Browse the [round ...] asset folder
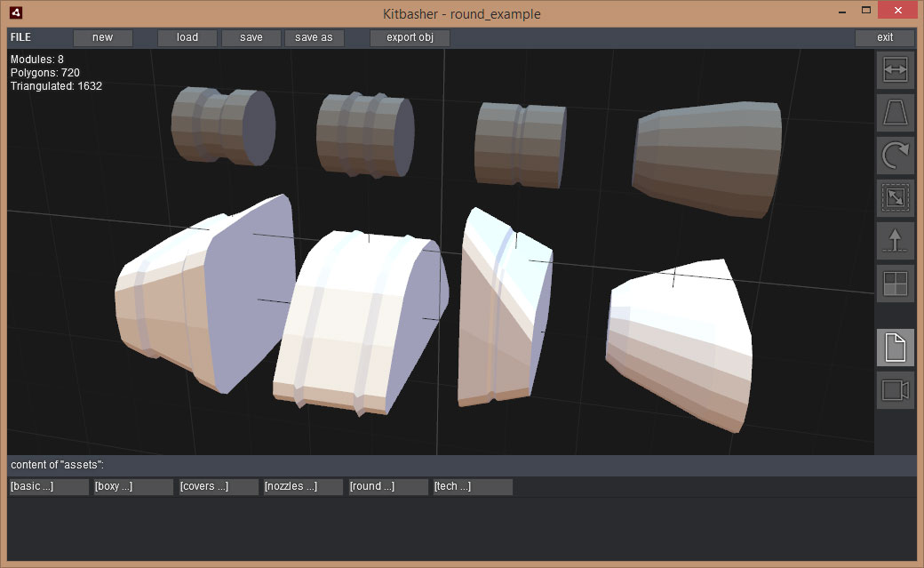 (388, 486)
